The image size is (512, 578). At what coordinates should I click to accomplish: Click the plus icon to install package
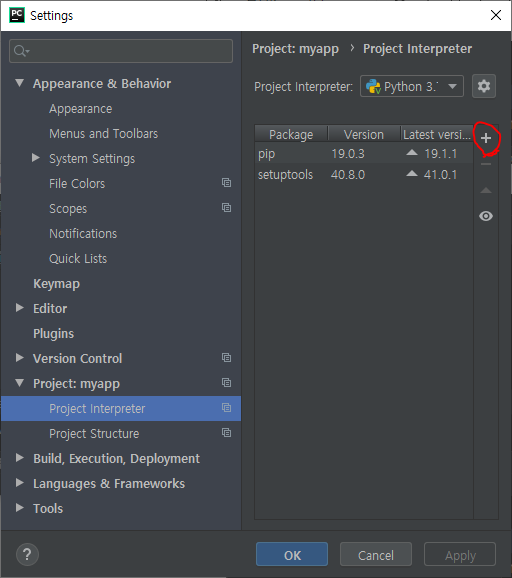click(486, 138)
